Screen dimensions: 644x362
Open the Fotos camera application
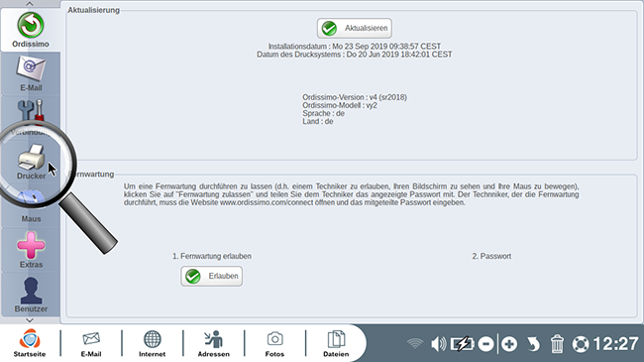[274, 343]
